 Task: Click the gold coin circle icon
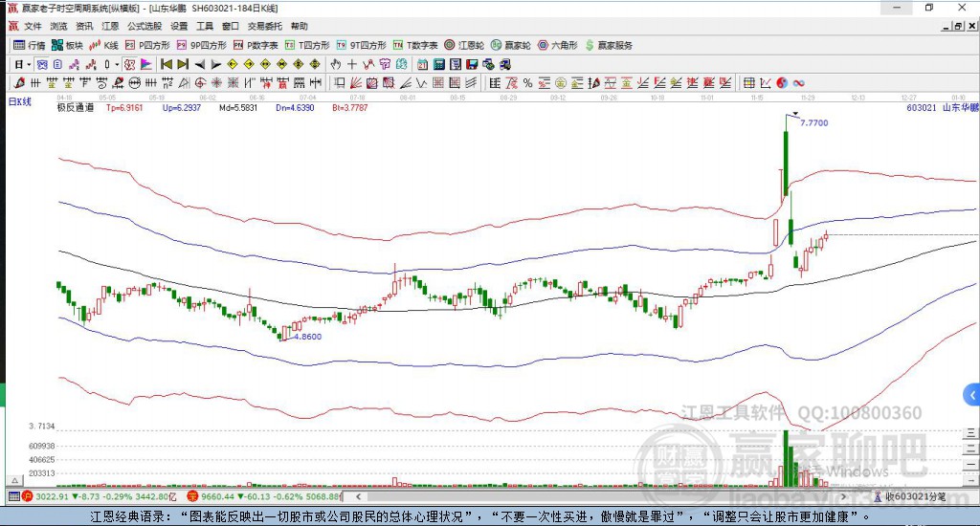pyautogui.click(x=560, y=82)
